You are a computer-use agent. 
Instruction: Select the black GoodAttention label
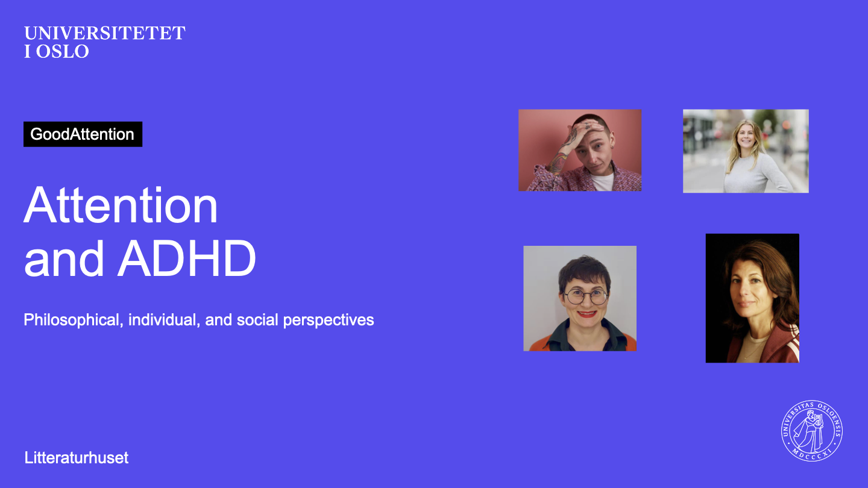[x=83, y=134]
